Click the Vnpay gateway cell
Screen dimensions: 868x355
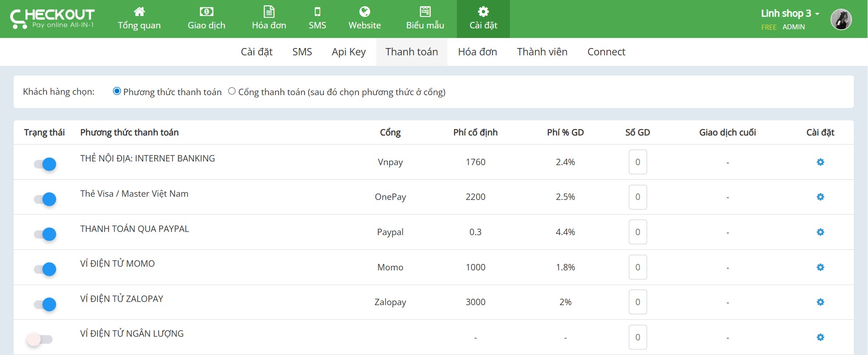390,162
